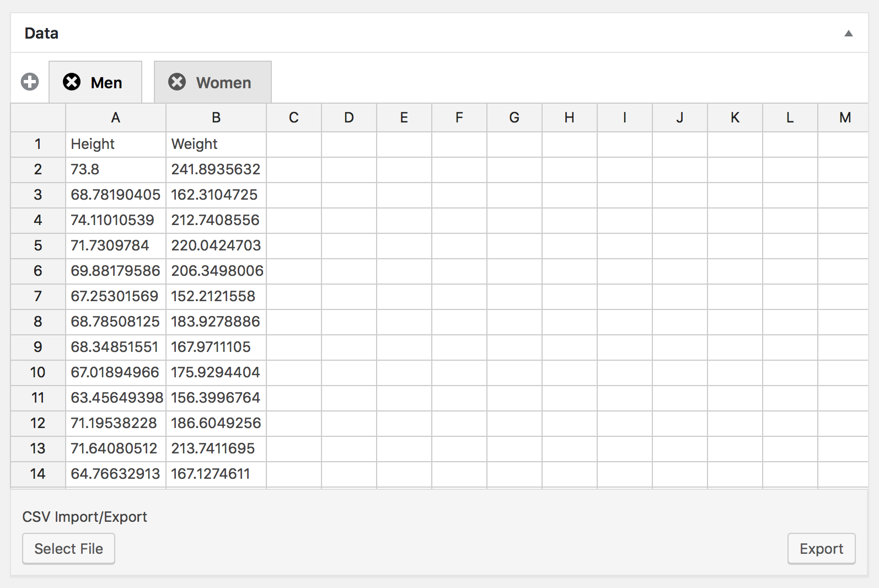Select row 9 header
Viewport: 879px width, 588px height.
38,348
